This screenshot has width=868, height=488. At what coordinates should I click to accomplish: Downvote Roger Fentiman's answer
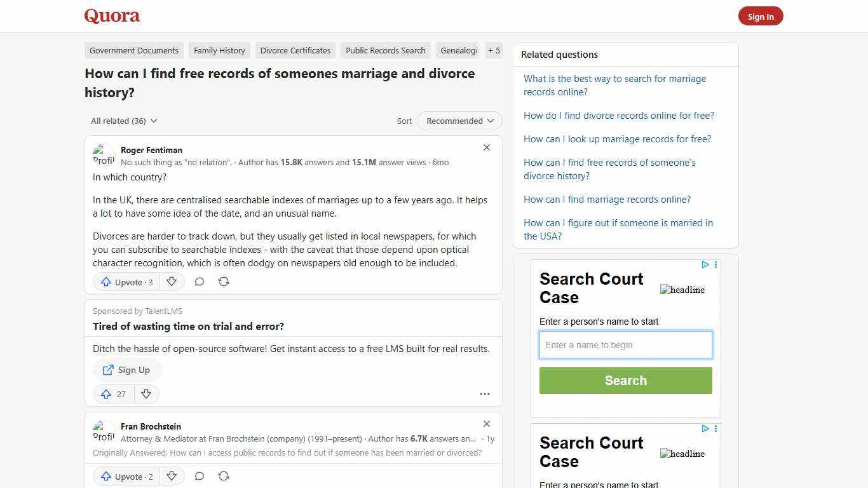[172, 281]
